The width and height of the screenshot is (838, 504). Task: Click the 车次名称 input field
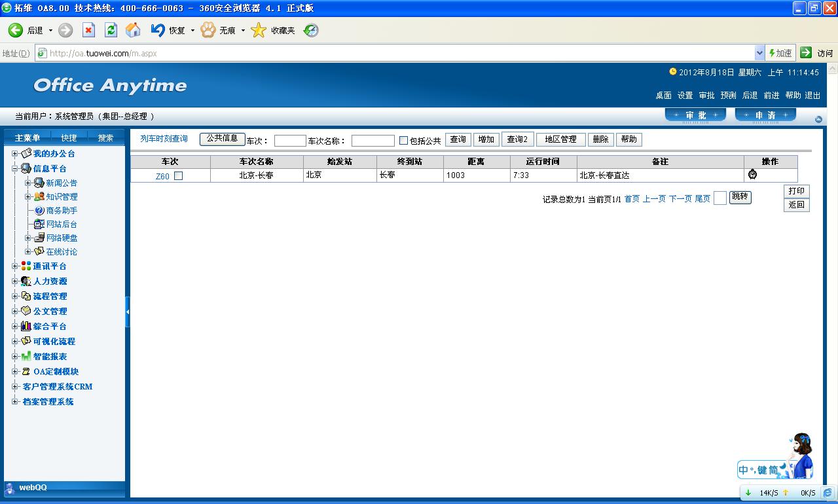[x=373, y=141]
